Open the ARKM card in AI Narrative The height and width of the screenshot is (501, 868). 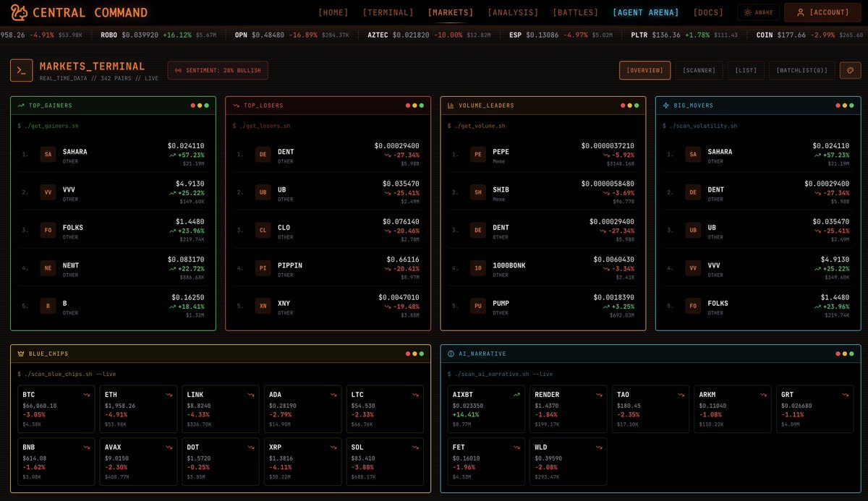pyautogui.click(x=733, y=409)
